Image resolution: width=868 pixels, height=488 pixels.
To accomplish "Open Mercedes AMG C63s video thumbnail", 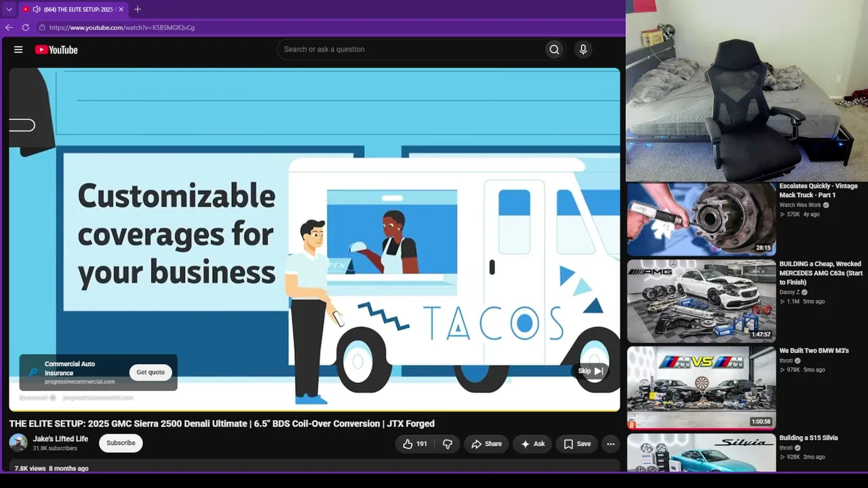I will (701, 301).
